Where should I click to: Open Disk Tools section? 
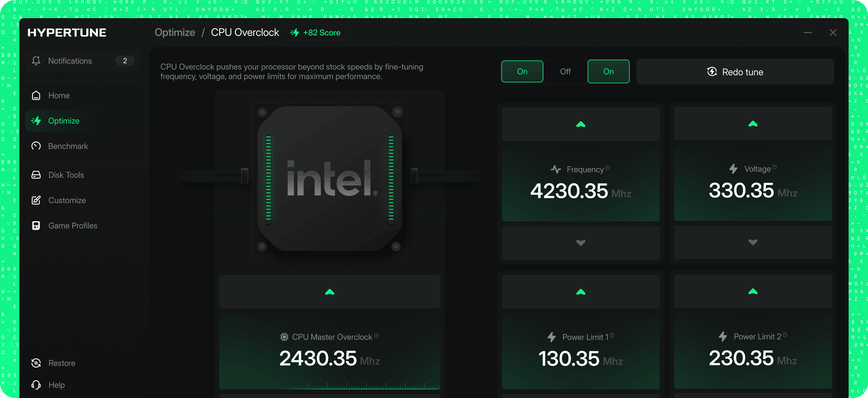click(x=83, y=175)
